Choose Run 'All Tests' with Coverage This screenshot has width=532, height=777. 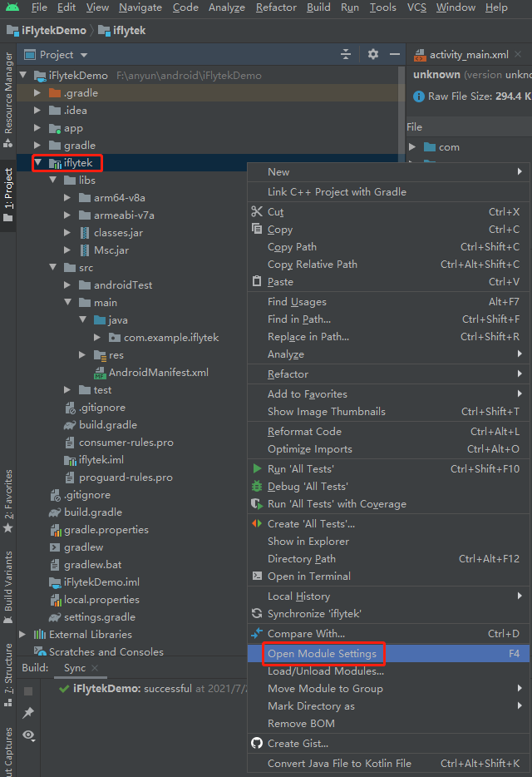click(389, 504)
